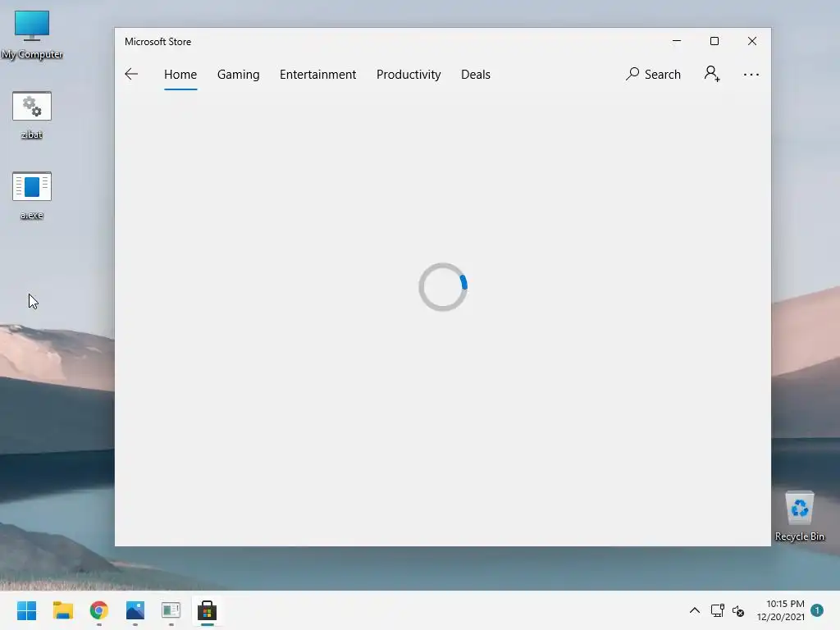The height and width of the screenshot is (630, 840).
Task: Open the clock showing 10:15 PM
Action: pyautogui.click(x=781, y=610)
